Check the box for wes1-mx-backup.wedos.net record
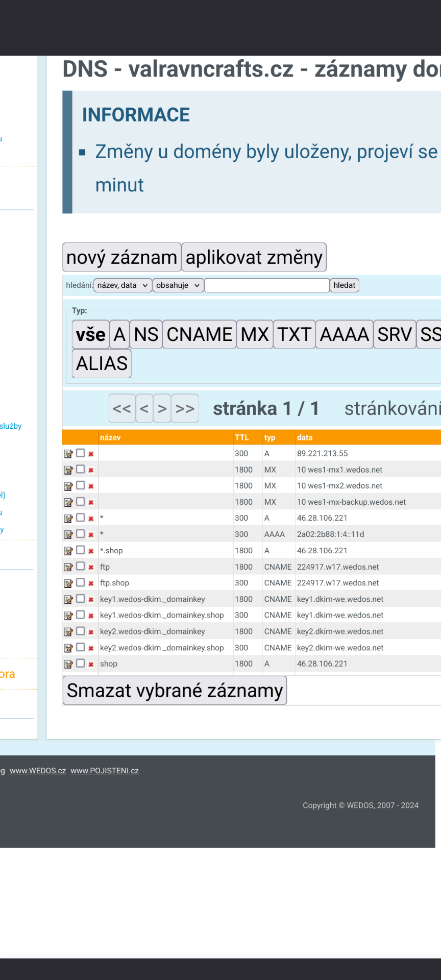Screen dimensions: 441x980 coord(80,501)
